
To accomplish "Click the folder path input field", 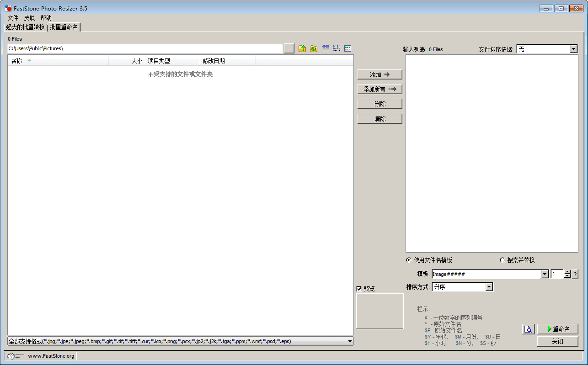I will pos(145,48).
